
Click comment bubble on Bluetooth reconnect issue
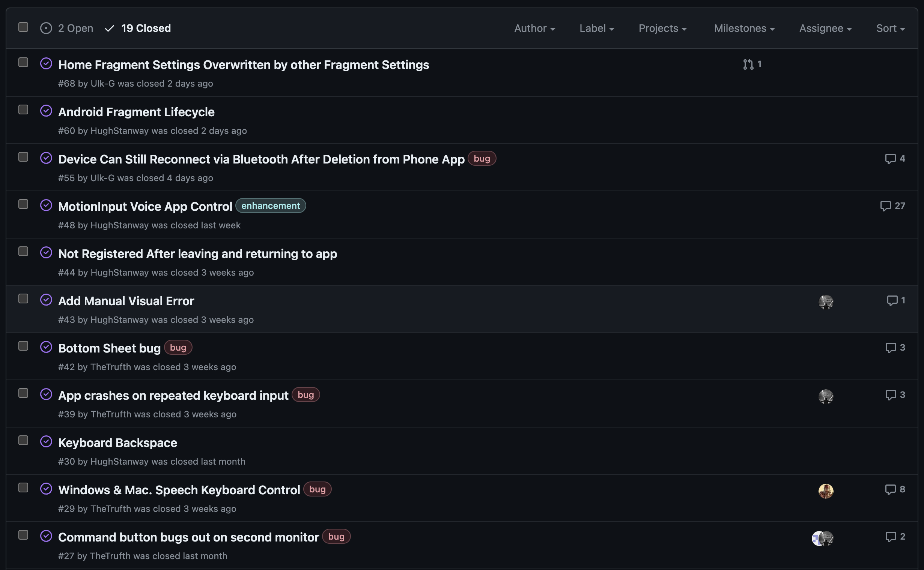890,159
